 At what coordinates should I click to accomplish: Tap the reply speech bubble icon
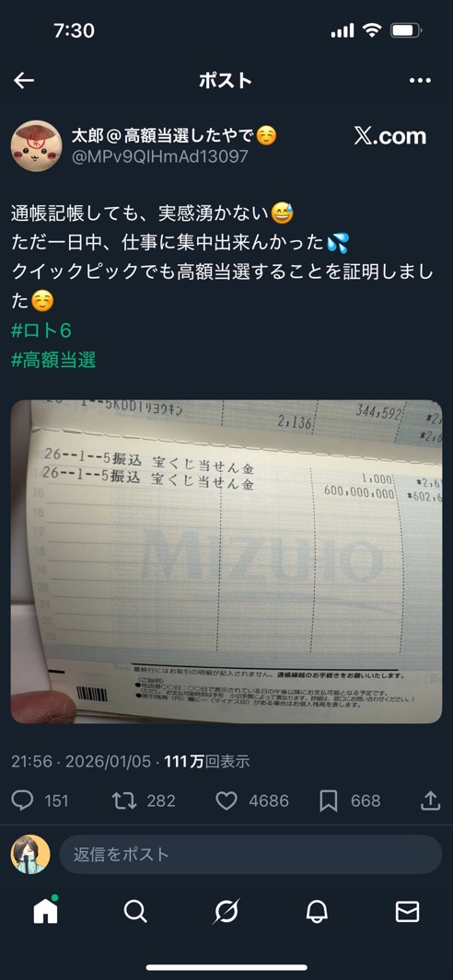click(x=22, y=801)
